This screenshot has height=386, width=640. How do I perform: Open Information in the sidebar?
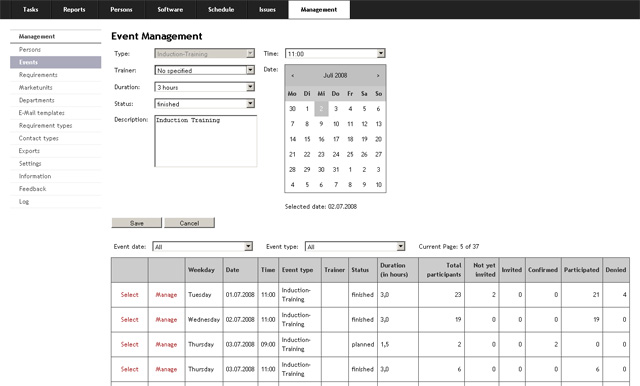tap(56, 176)
